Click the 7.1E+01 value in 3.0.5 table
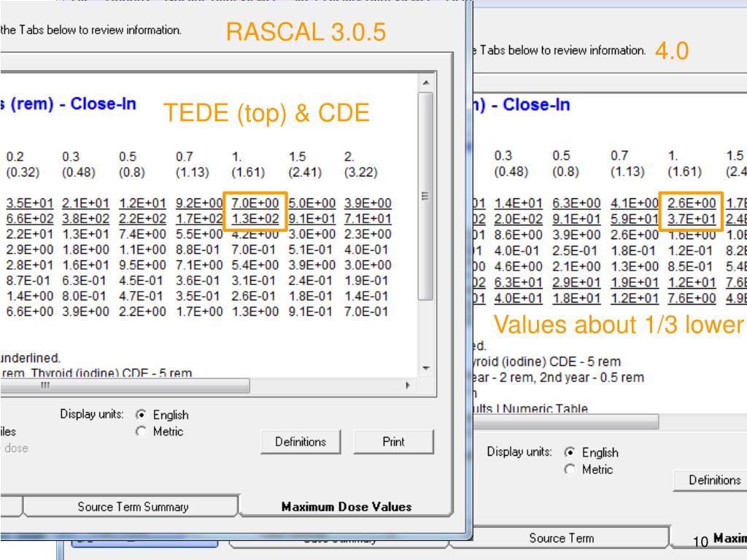747x560 pixels. 368,219
